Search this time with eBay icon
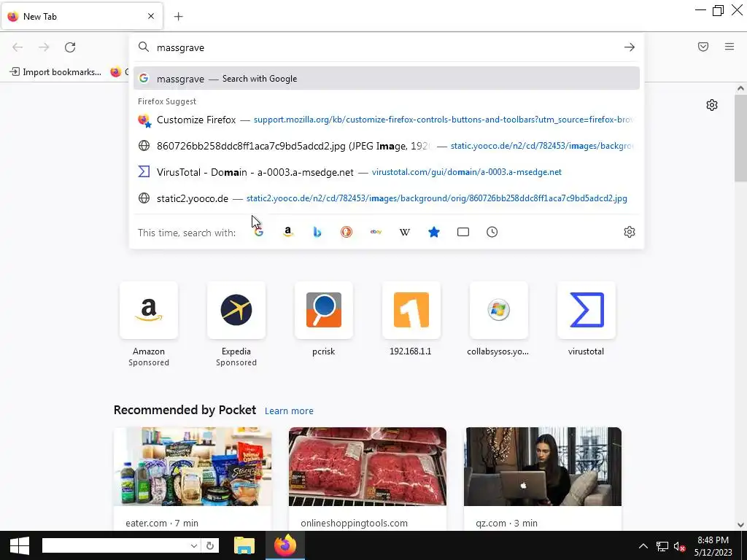The width and height of the screenshot is (747, 560). pos(376,232)
